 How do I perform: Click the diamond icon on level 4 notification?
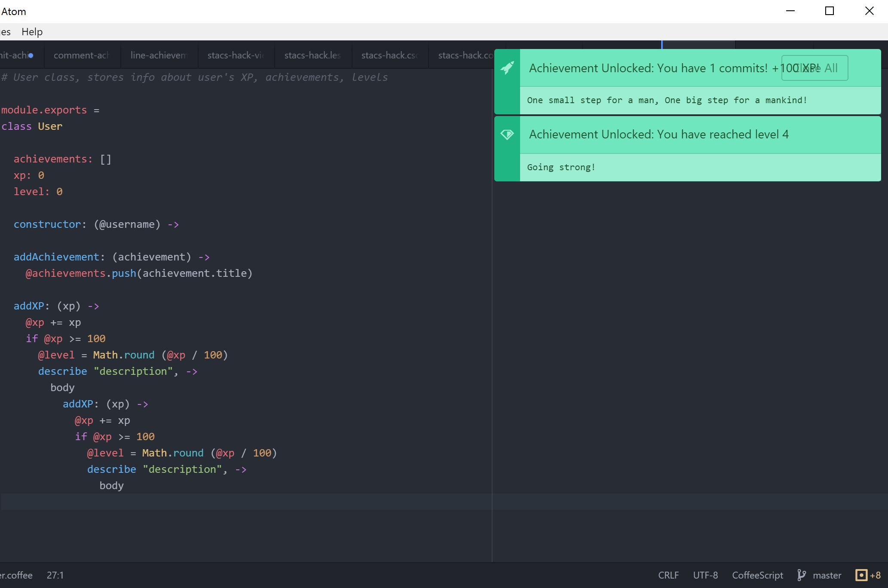(507, 135)
